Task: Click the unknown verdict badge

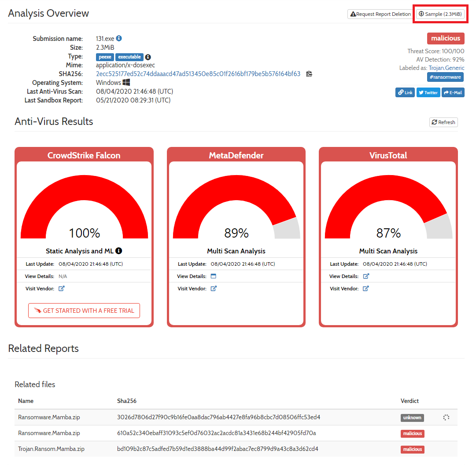Action: (412, 417)
